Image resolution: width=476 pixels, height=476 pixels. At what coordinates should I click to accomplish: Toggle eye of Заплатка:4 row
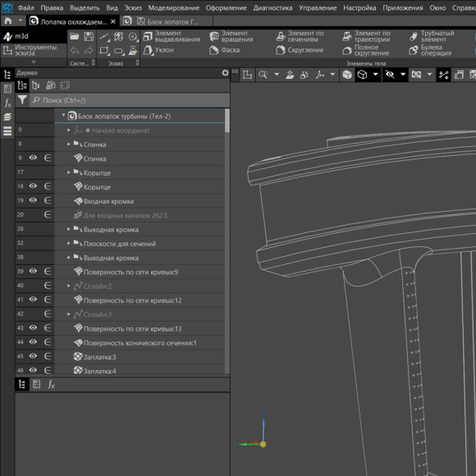coord(33,370)
